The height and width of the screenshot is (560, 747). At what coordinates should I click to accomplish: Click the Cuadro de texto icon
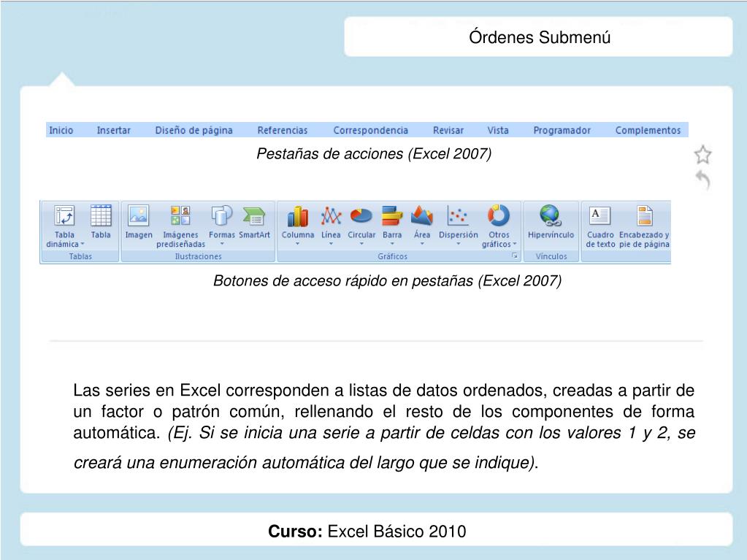point(599,215)
